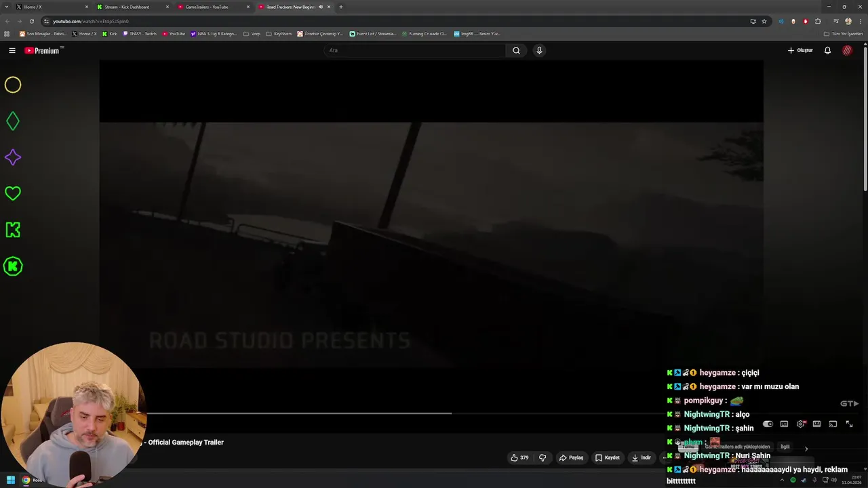Pause video showing ROAD STUDIO PRESENTS
This screenshot has height=488, width=868.
tap(431, 244)
